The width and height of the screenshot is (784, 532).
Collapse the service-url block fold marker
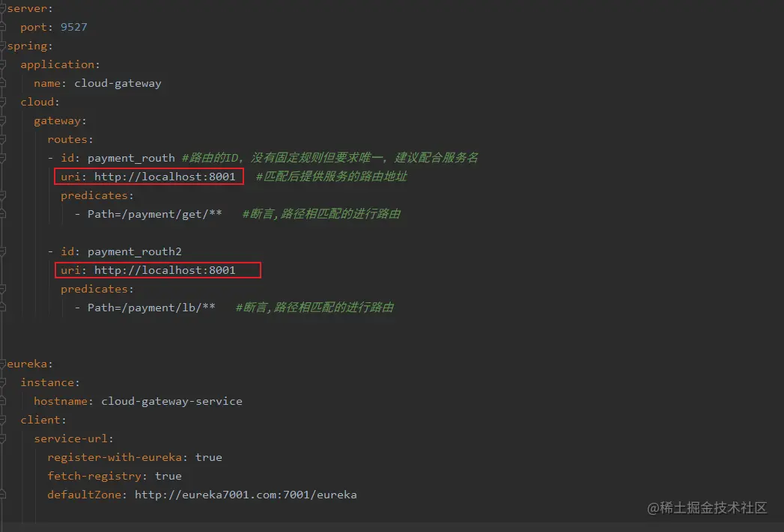tap(2, 438)
